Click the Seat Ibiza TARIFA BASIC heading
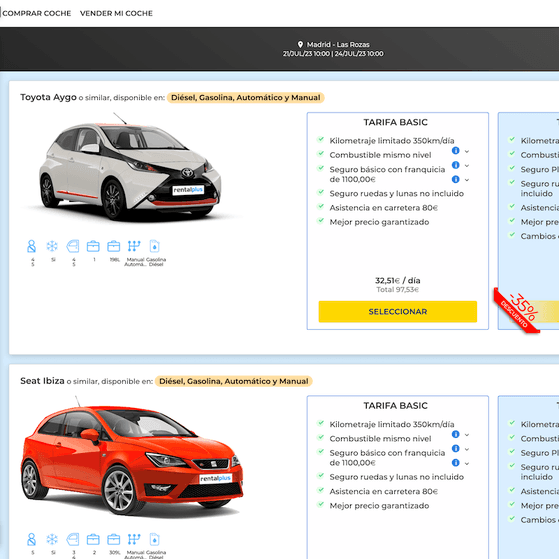559x559 pixels. click(396, 406)
